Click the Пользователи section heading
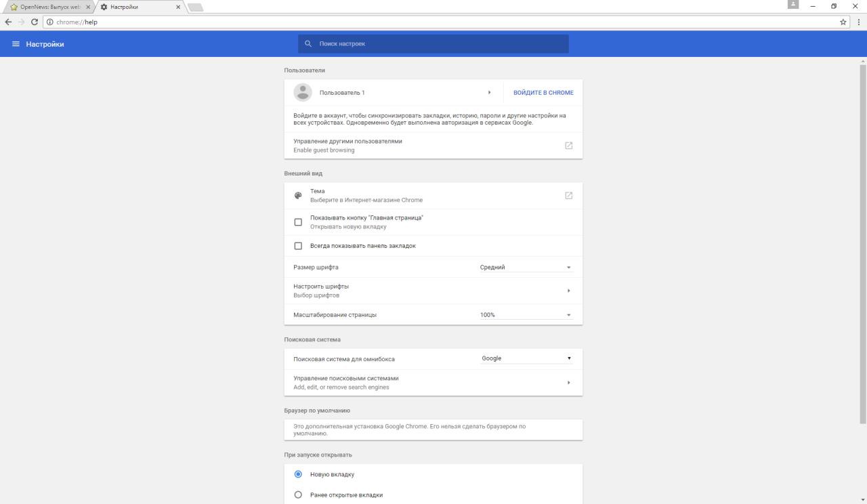The height and width of the screenshot is (504, 867). tap(305, 70)
